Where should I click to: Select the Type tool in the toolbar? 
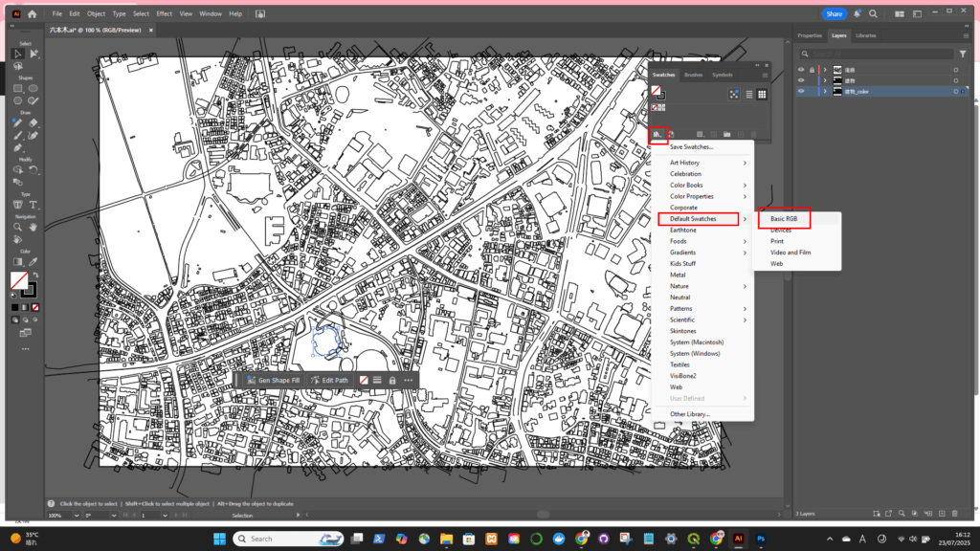(x=33, y=205)
